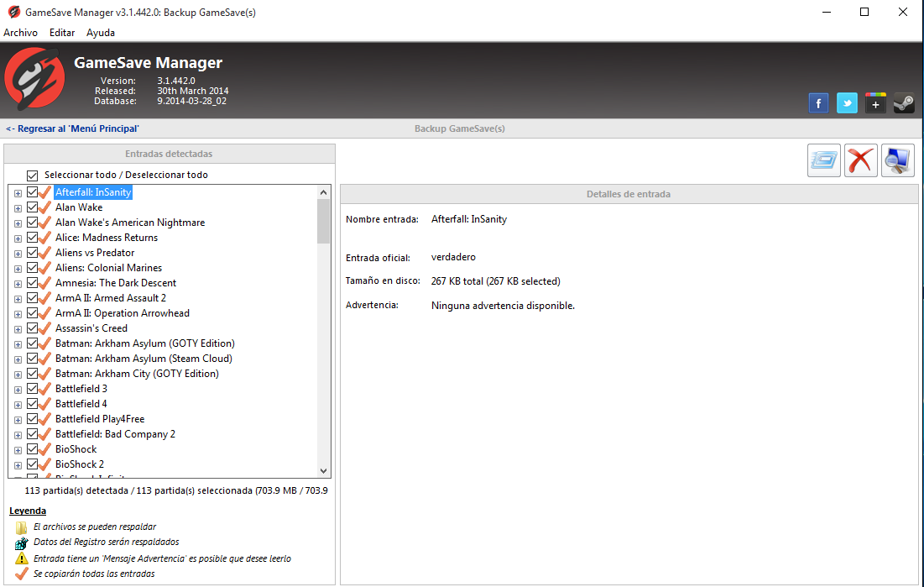Click the Google Plus icon
Image resolution: width=924 pixels, height=587 pixels.
coord(875,103)
